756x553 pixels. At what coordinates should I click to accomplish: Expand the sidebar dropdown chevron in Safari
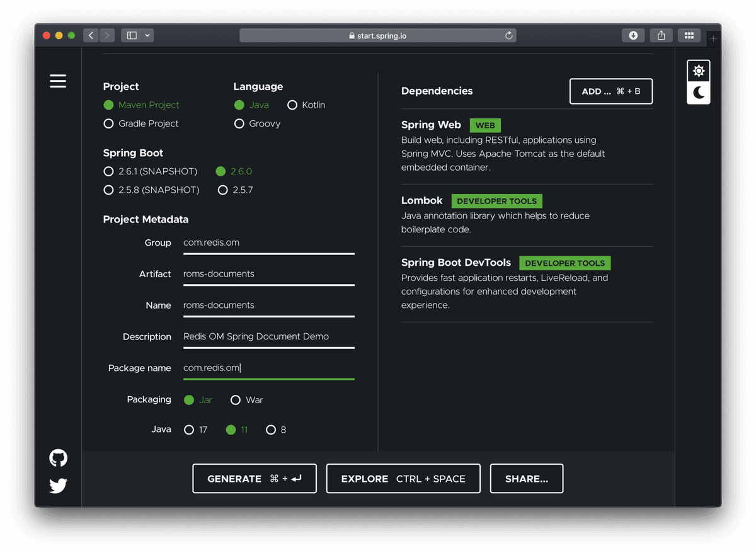pyautogui.click(x=147, y=36)
